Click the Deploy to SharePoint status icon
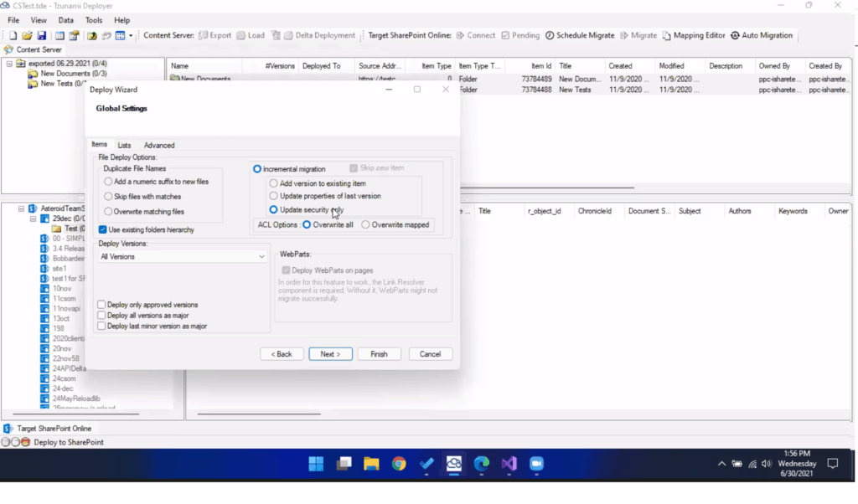Screen dimensions: 858x504 click(x=25, y=442)
